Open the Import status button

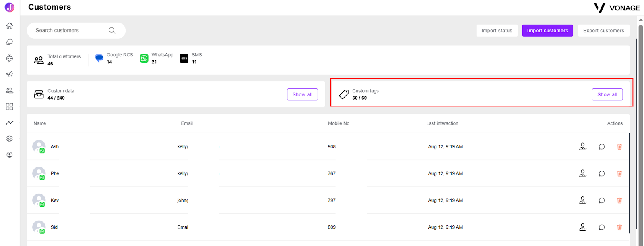[497, 31]
